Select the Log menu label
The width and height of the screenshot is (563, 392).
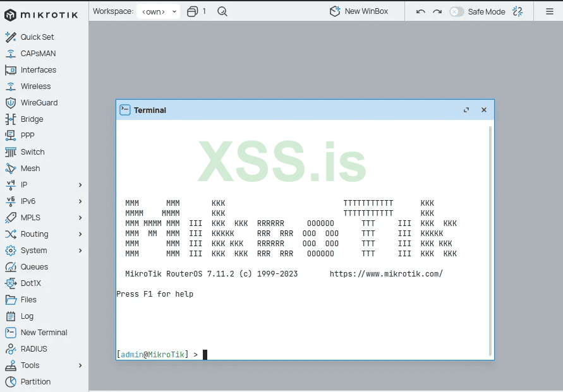[27, 316]
